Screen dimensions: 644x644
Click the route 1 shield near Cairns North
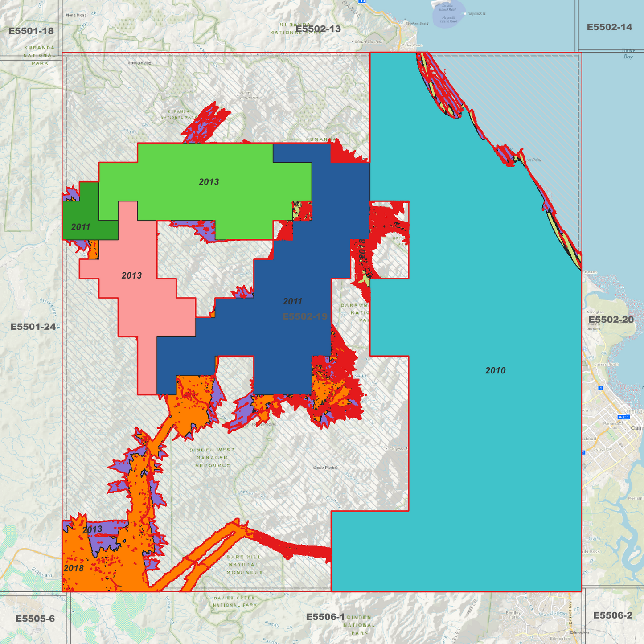(x=600, y=388)
